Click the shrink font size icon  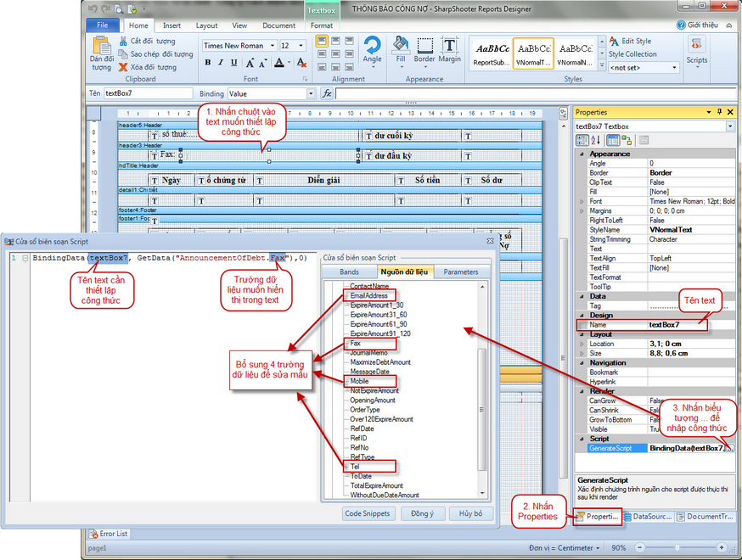point(262,63)
